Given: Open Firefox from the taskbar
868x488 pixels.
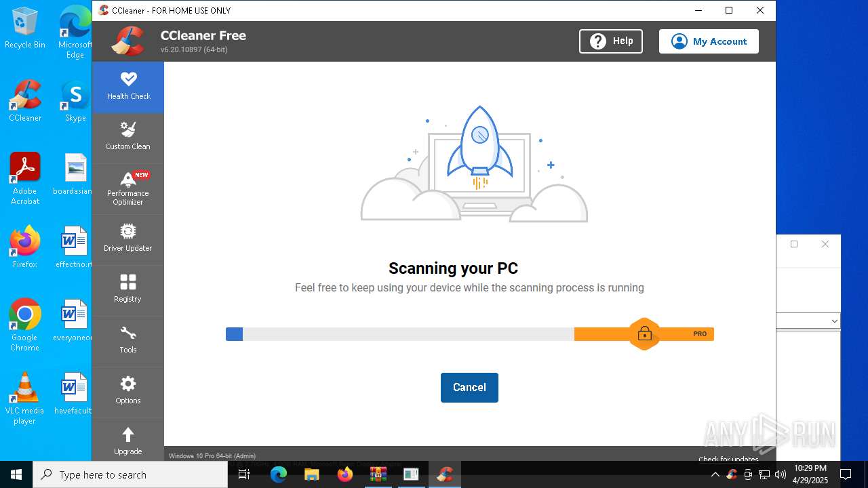Looking at the screenshot, I should [345, 474].
